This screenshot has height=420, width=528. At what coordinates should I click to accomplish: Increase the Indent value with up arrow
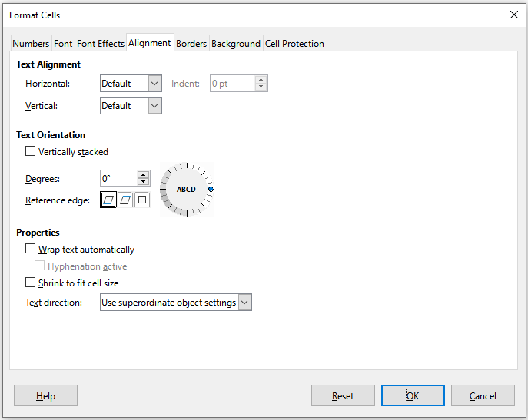tap(261, 80)
